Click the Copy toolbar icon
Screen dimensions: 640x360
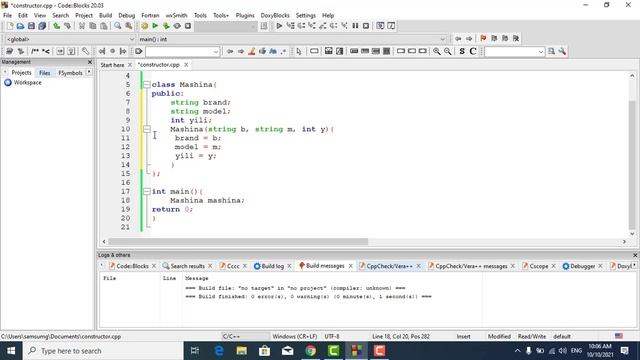click(93, 26)
